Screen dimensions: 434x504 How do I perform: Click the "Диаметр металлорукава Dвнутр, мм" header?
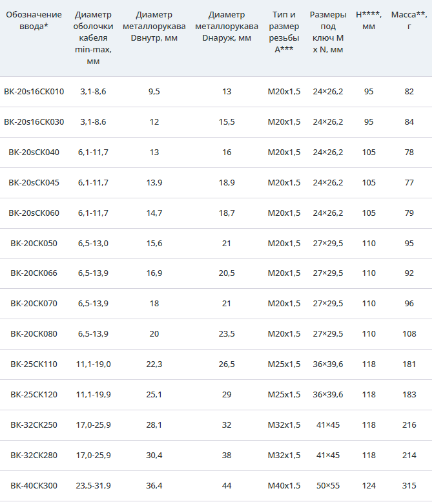point(154,26)
